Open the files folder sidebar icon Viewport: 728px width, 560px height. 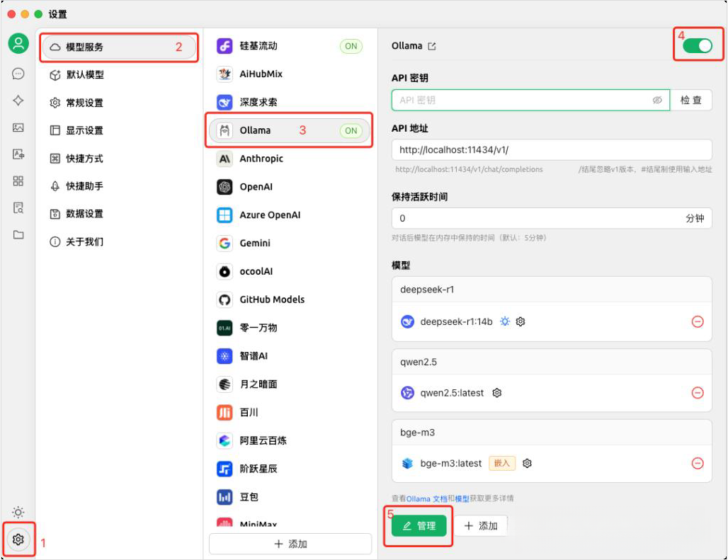(18, 234)
